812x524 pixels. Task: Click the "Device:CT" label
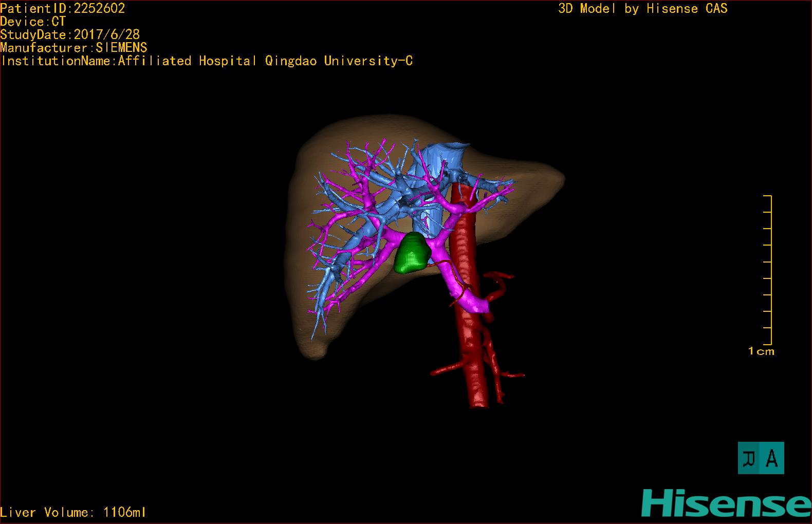[x=33, y=22]
